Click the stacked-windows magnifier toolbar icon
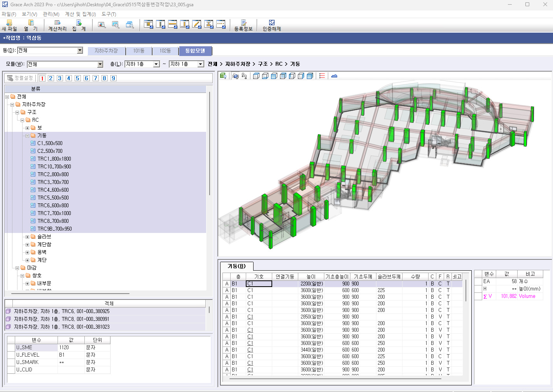This screenshot has width=553, height=392. point(130,25)
